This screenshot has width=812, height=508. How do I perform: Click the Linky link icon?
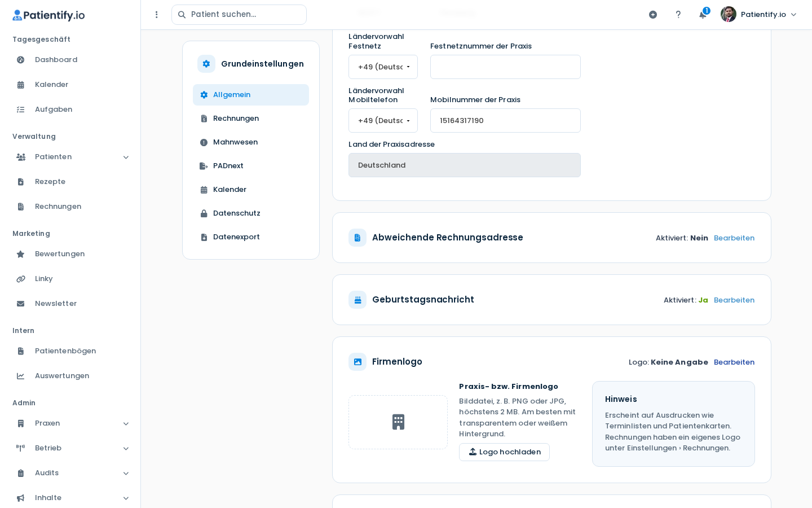tap(21, 279)
